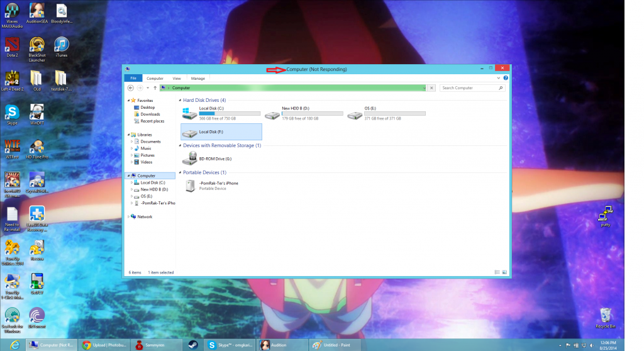The image size is (644, 351).
Task: Open the New HDD B (D:) drive icon
Action: (272, 116)
